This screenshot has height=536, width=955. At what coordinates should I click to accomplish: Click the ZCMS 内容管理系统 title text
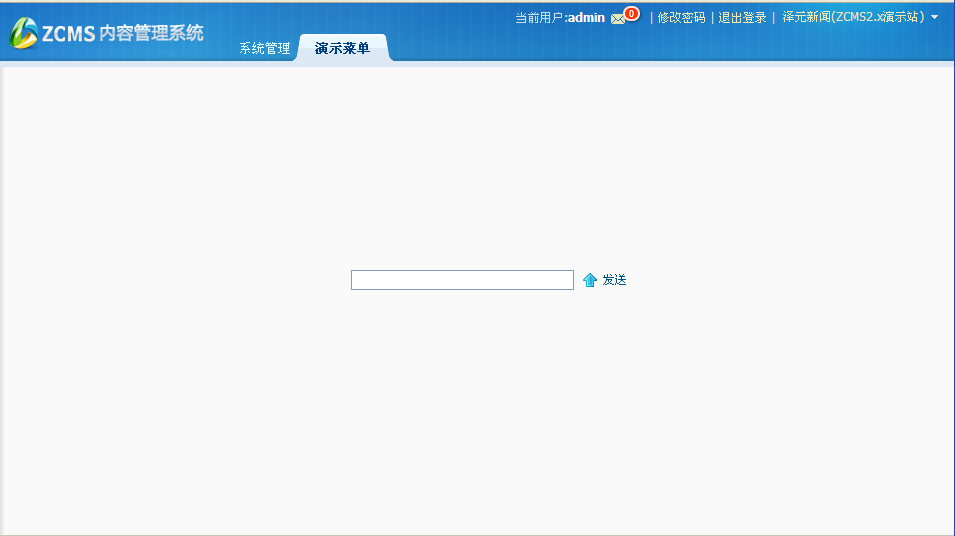[122, 34]
